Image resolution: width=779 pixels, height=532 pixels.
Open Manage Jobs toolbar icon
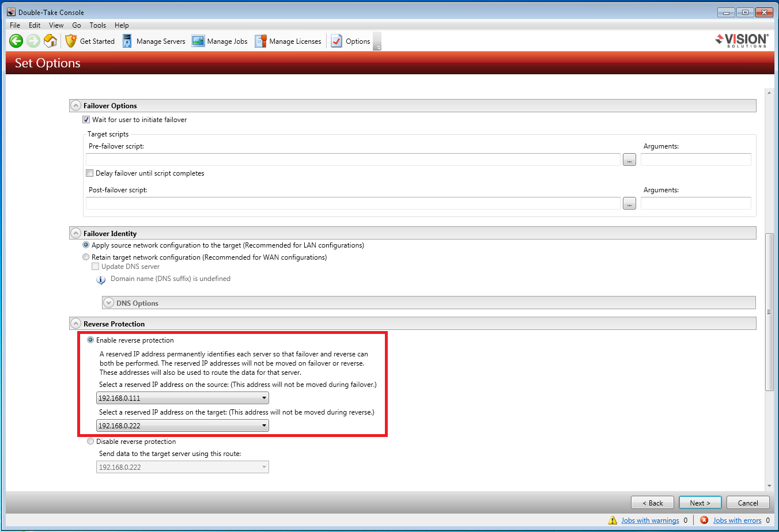(198, 41)
